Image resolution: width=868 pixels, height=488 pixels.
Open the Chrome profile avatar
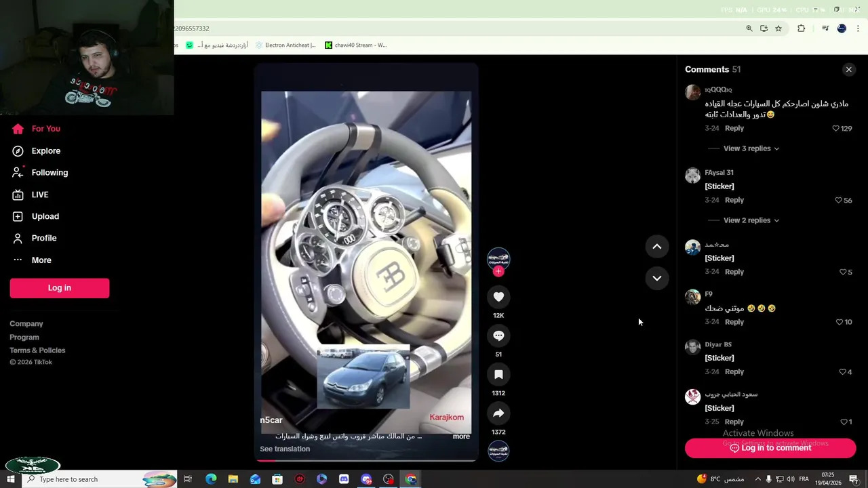tap(842, 28)
